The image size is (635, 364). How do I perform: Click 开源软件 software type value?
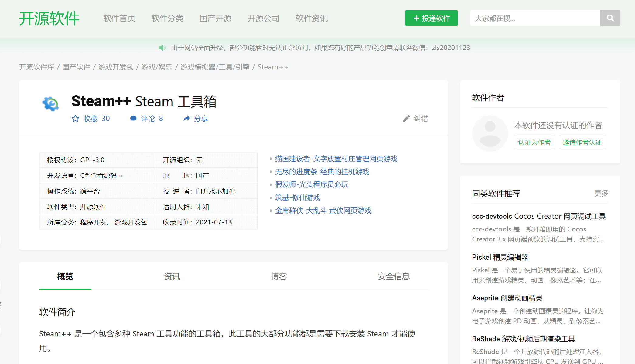pos(93,207)
